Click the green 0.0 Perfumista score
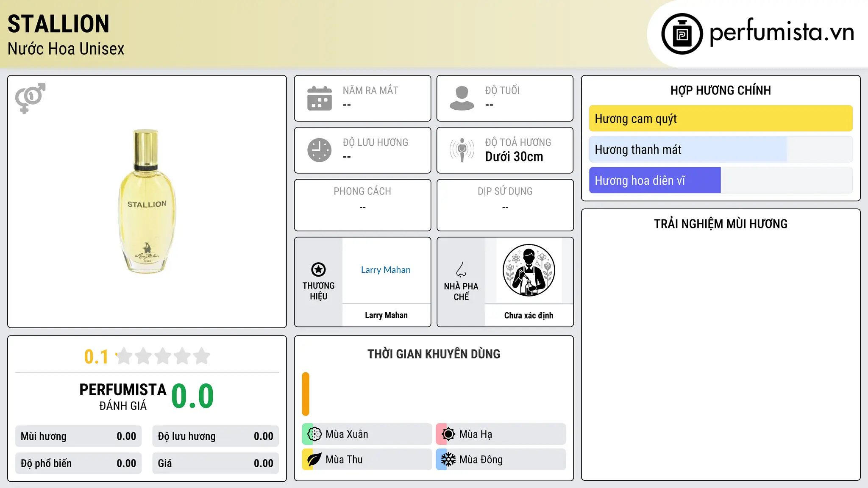Screen dimensions: 868x488 [192, 396]
